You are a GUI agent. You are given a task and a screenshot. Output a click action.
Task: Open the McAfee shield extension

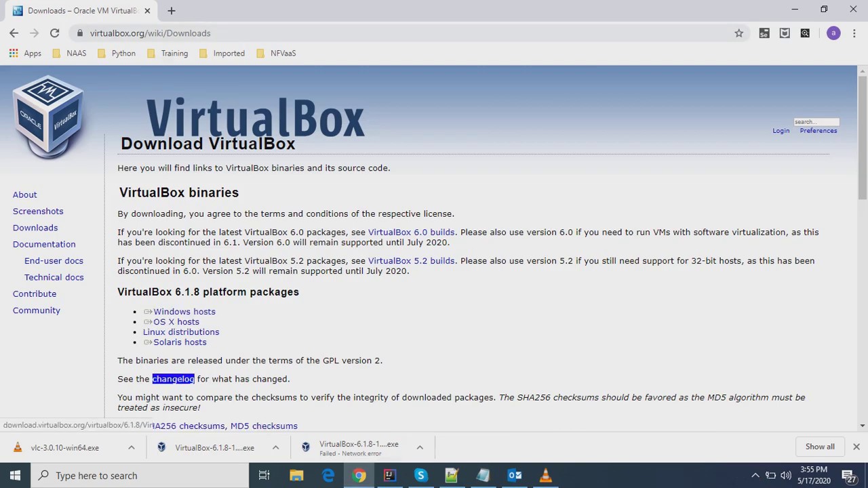click(x=785, y=33)
